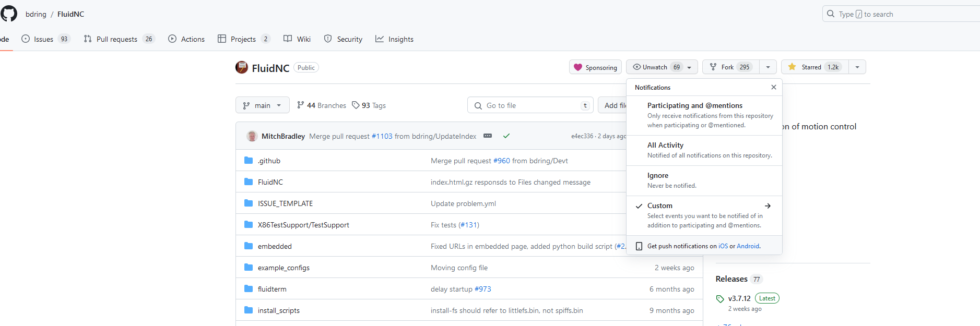Open the main branch dropdown
Screen dimensions: 980x326
(263, 105)
